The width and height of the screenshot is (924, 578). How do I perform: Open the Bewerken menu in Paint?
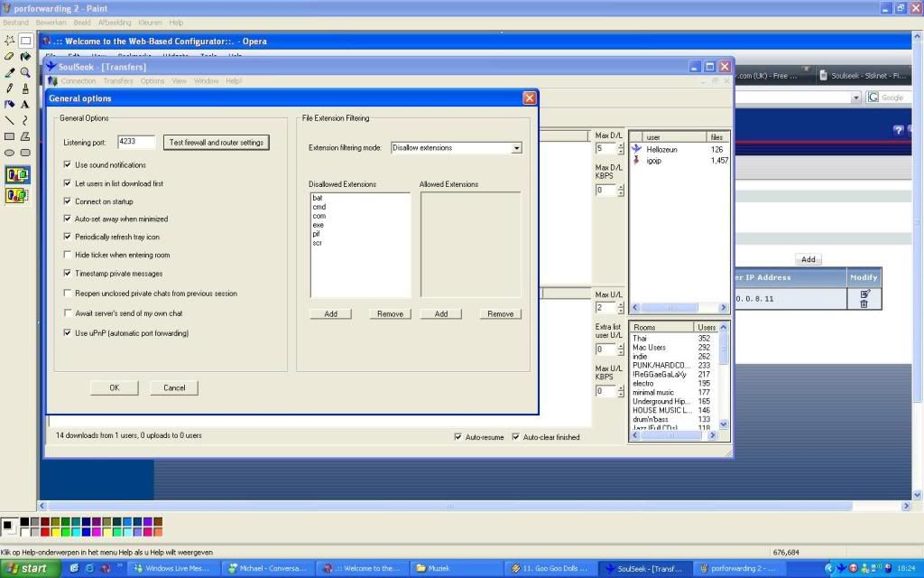pyautogui.click(x=51, y=23)
